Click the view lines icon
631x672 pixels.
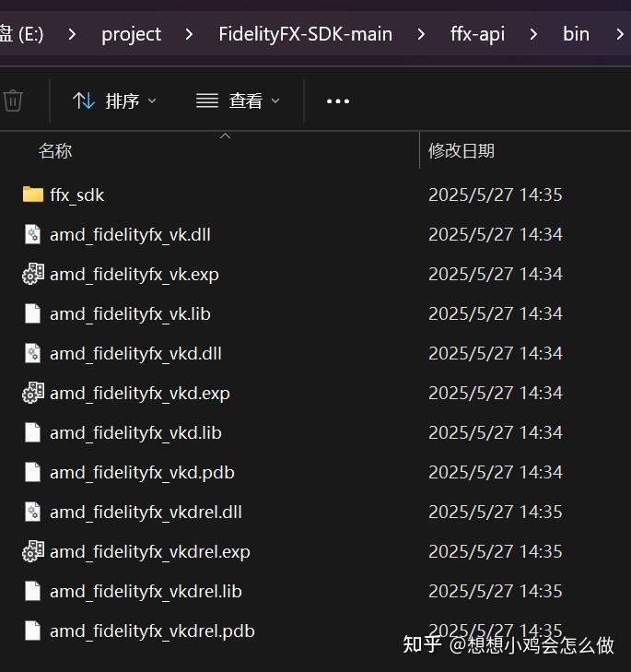point(207,101)
